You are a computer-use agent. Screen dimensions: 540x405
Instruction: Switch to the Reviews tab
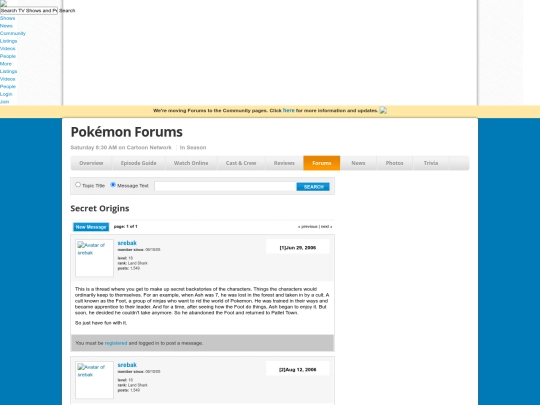coord(284,163)
